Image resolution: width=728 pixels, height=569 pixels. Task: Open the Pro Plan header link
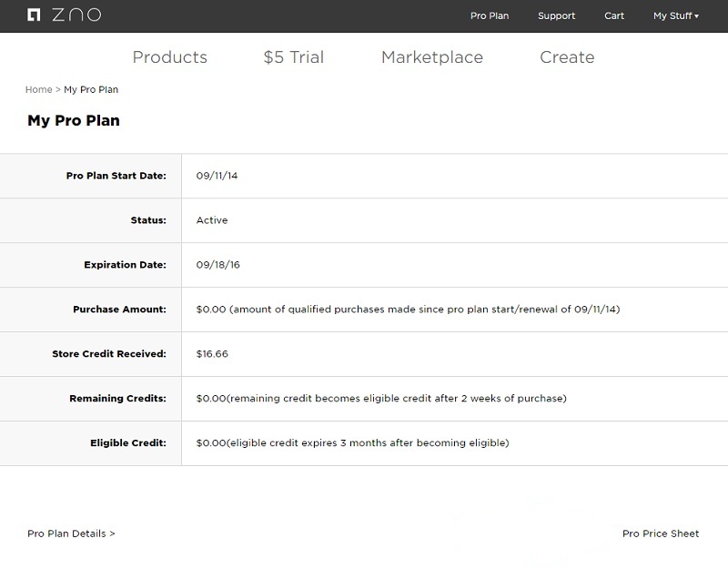pyautogui.click(x=490, y=15)
